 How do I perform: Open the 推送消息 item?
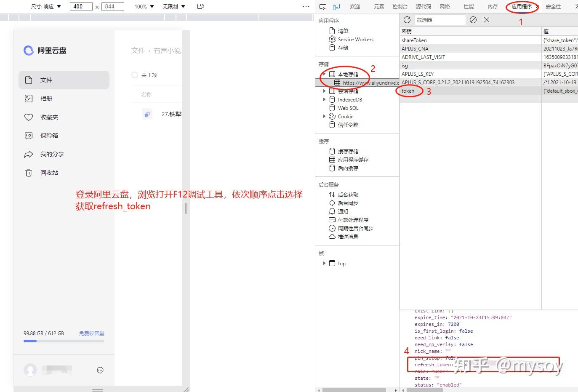coord(348,237)
